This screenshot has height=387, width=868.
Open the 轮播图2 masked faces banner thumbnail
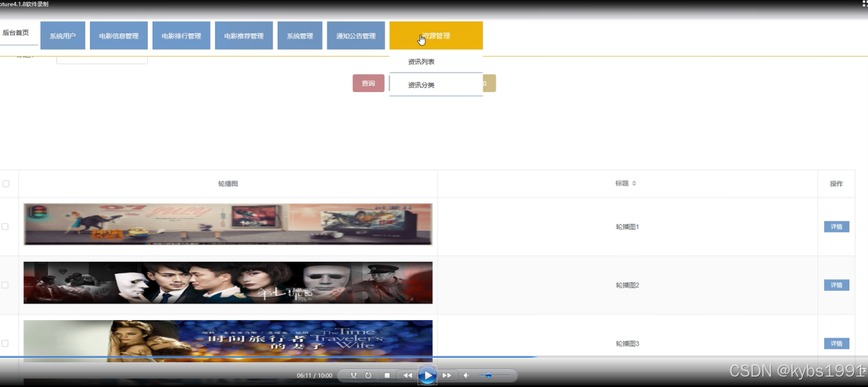coord(228,282)
